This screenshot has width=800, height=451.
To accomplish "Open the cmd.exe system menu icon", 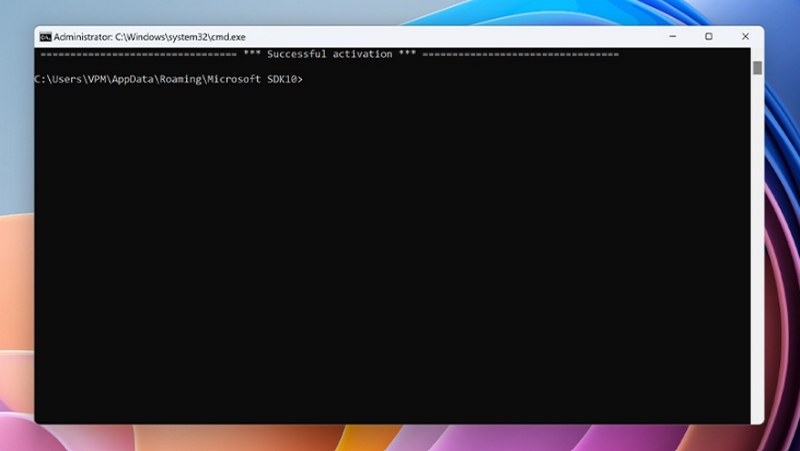I will tap(45, 37).
